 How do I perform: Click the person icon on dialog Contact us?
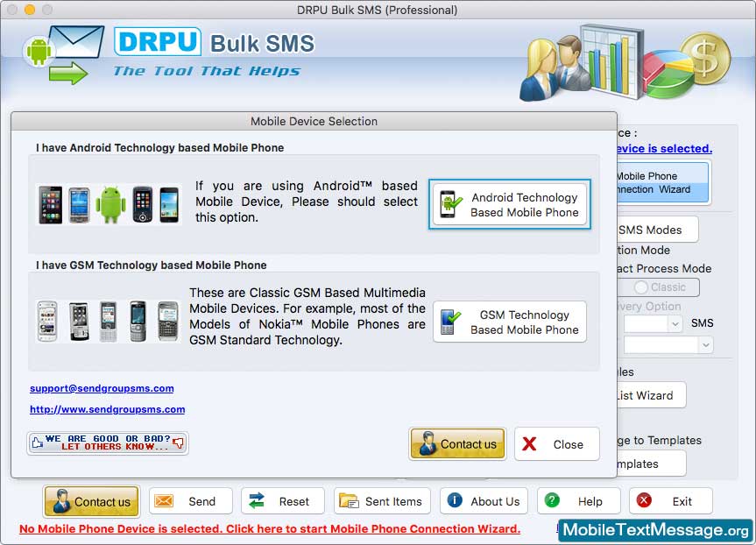pyautogui.click(x=427, y=443)
